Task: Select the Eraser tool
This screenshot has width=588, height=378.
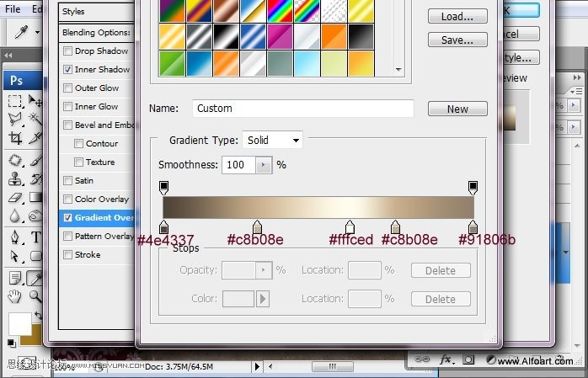Action: point(15,198)
